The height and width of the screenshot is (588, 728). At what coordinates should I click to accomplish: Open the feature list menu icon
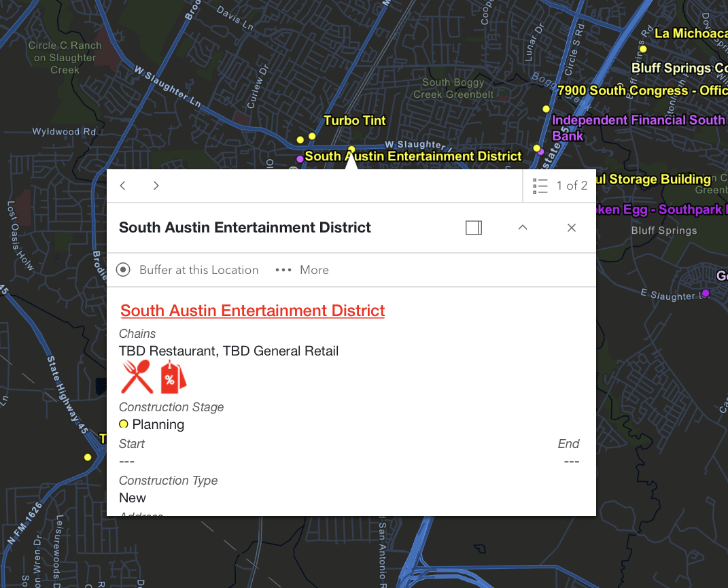540,186
